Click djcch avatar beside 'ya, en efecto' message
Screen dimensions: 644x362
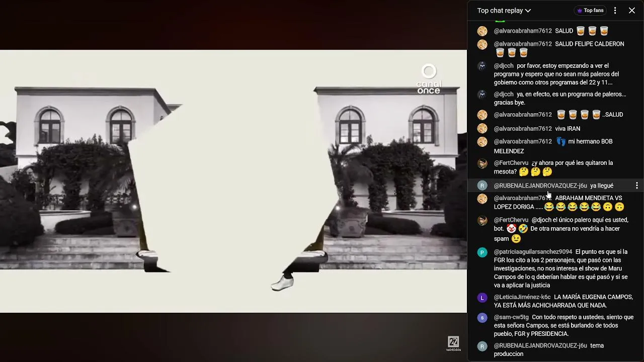[x=482, y=95]
